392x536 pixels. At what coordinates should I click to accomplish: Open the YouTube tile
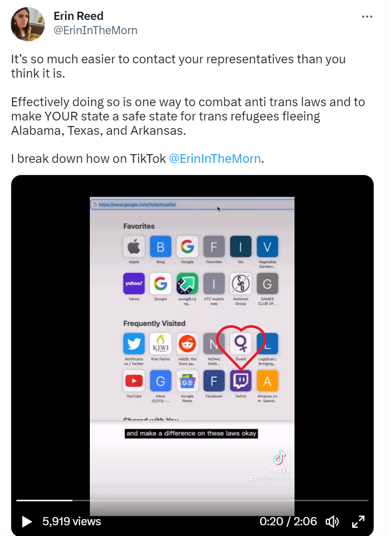(134, 381)
